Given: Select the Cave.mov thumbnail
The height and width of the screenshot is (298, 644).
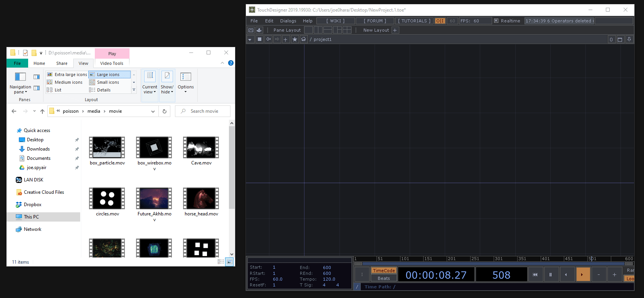Looking at the screenshot, I should (x=201, y=148).
